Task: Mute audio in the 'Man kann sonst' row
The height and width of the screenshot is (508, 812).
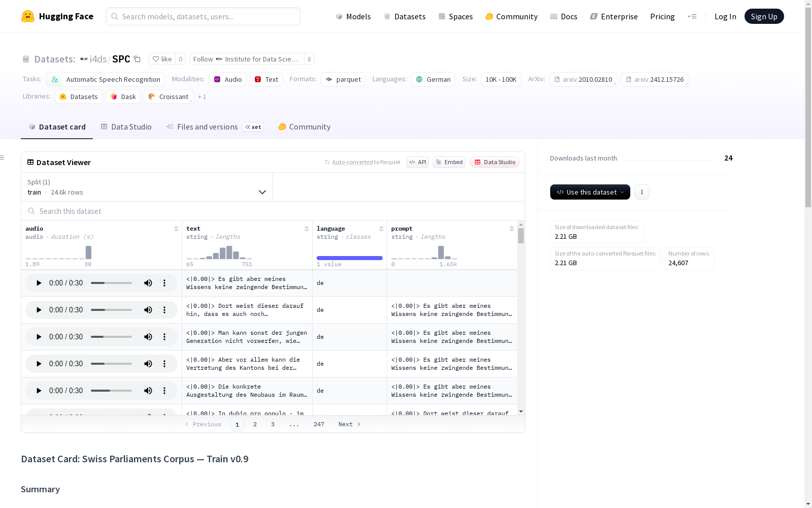Action: (148, 337)
